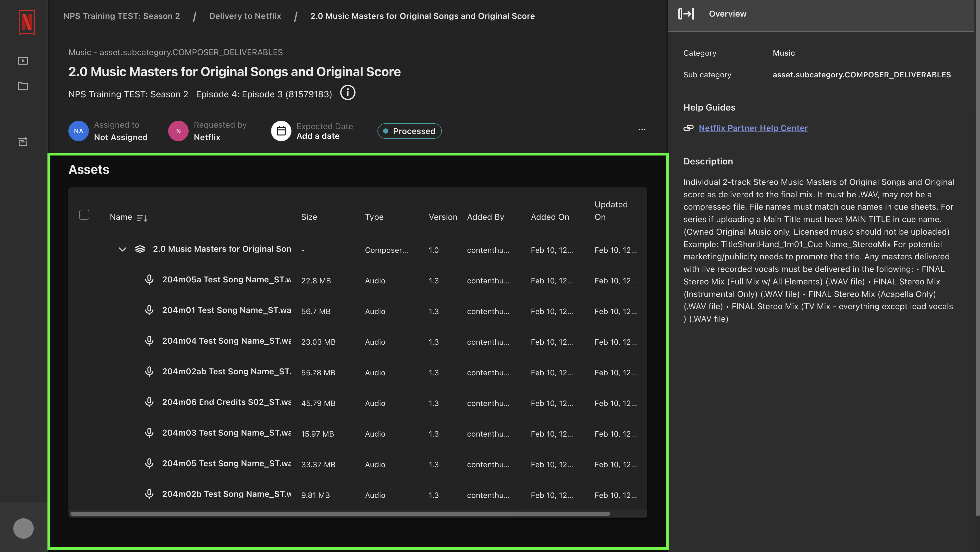Click the 2.0 Music Masters package name
The width and height of the screenshot is (980, 552).
click(x=222, y=249)
